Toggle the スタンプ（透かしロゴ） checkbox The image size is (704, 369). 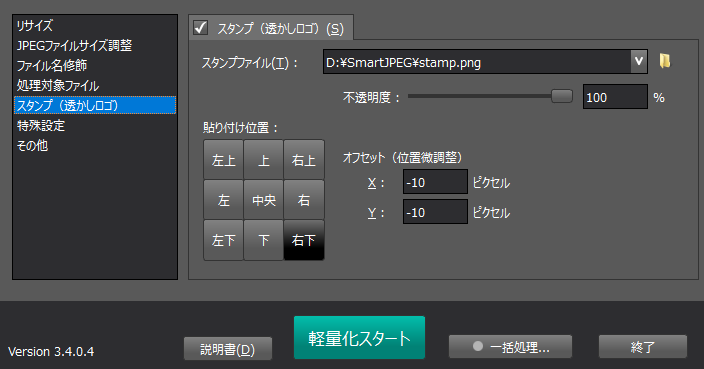pyautogui.click(x=200, y=28)
